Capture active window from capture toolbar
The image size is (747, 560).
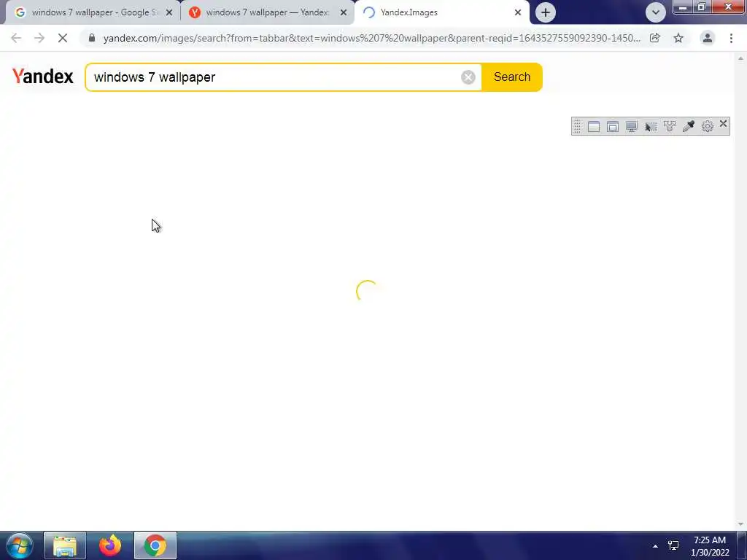tap(594, 126)
